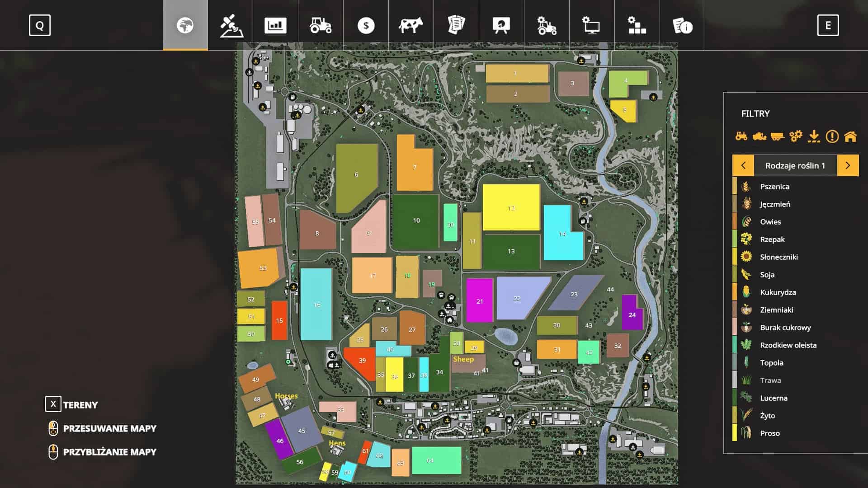Screen dimensions: 868x488
Task: Toggle the house farm buildings filter
Action: click(850, 136)
